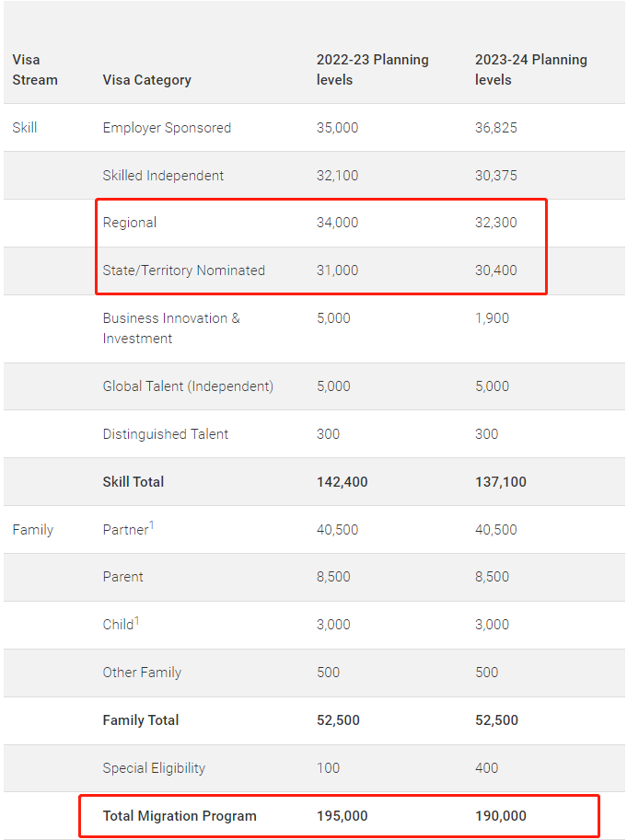This screenshot has height=840, width=627.
Task: Click Business Innovation & Investment label
Action: 171,328
